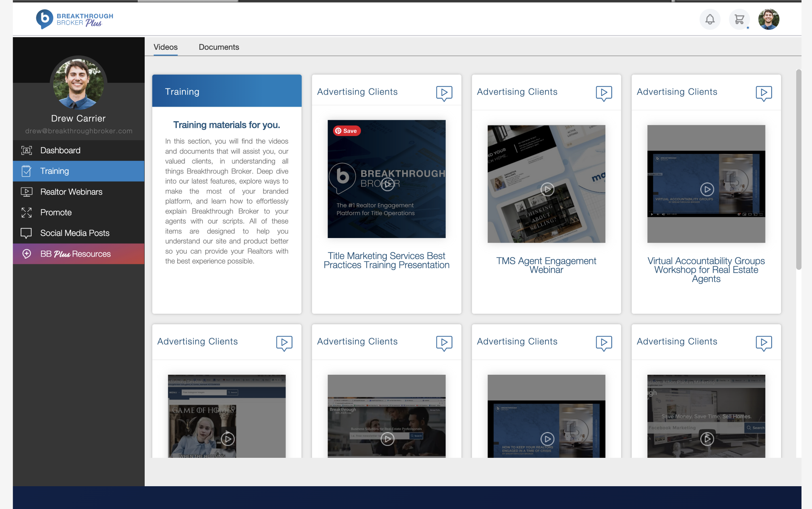Click the Breakthrough Broker Plus logo
The height and width of the screenshot is (509, 812).
click(x=75, y=19)
